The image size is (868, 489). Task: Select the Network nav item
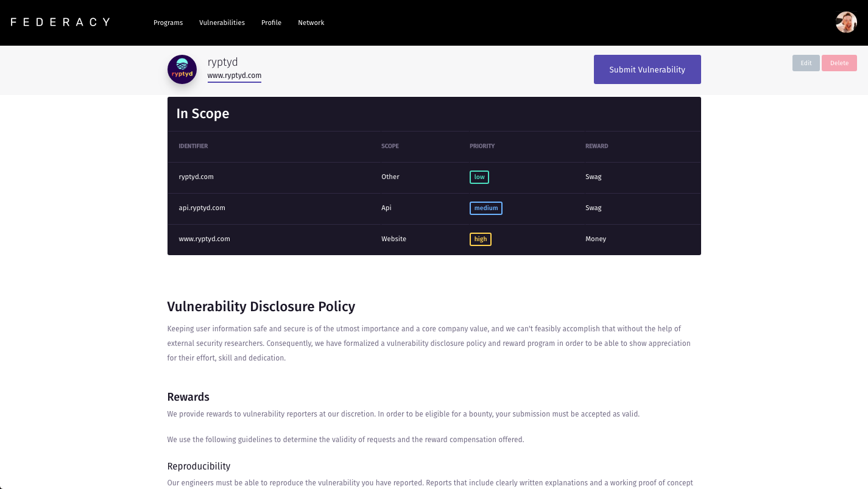tap(311, 23)
